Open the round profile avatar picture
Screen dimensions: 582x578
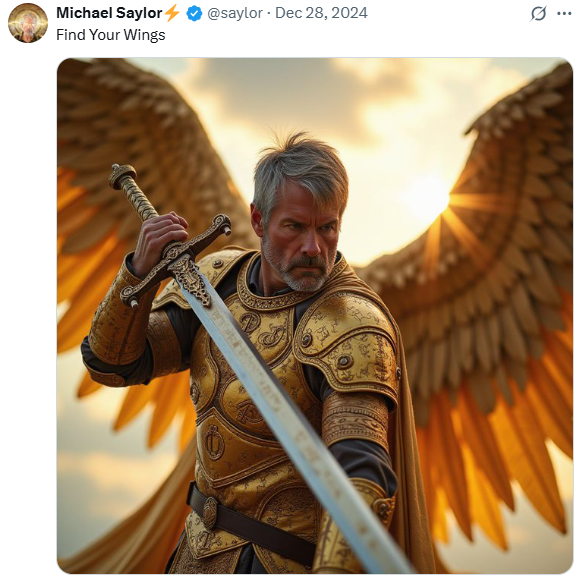point(28,23)
